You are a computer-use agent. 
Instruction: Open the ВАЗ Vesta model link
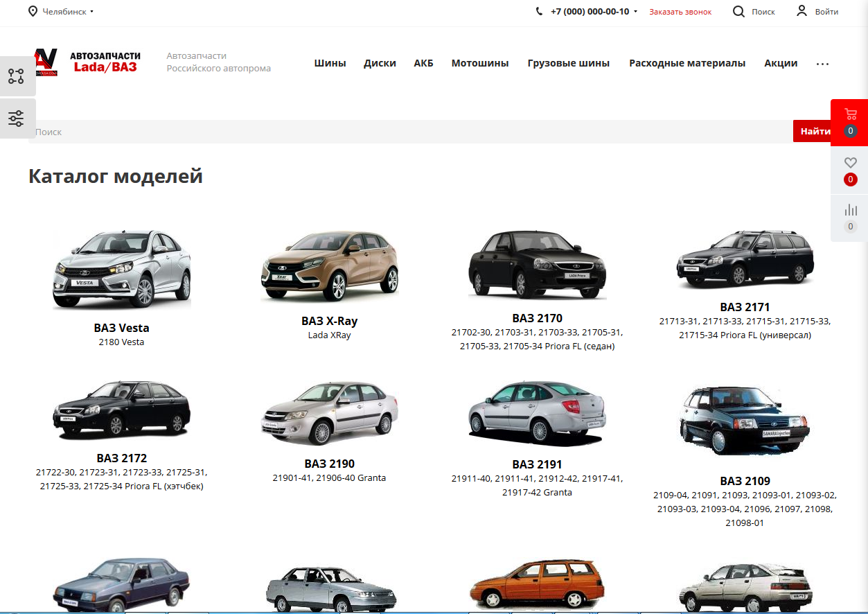(122, 328)
